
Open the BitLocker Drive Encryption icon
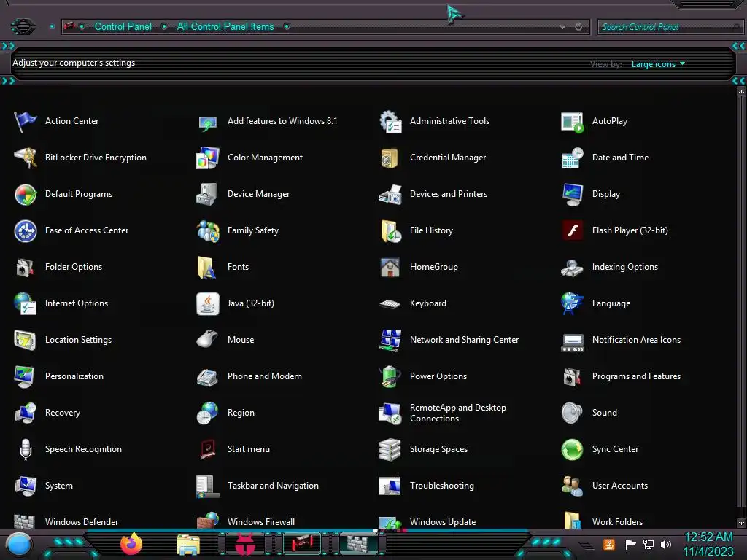[26, 157]
